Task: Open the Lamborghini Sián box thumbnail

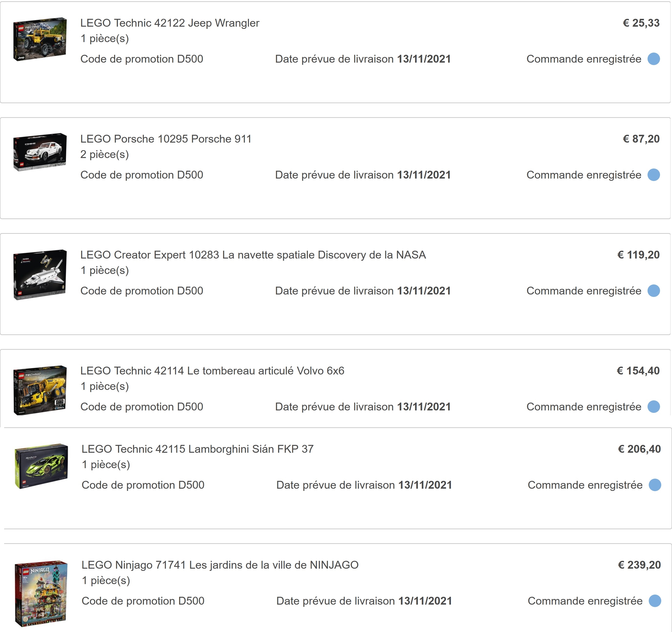Action: tap(41, 466)
